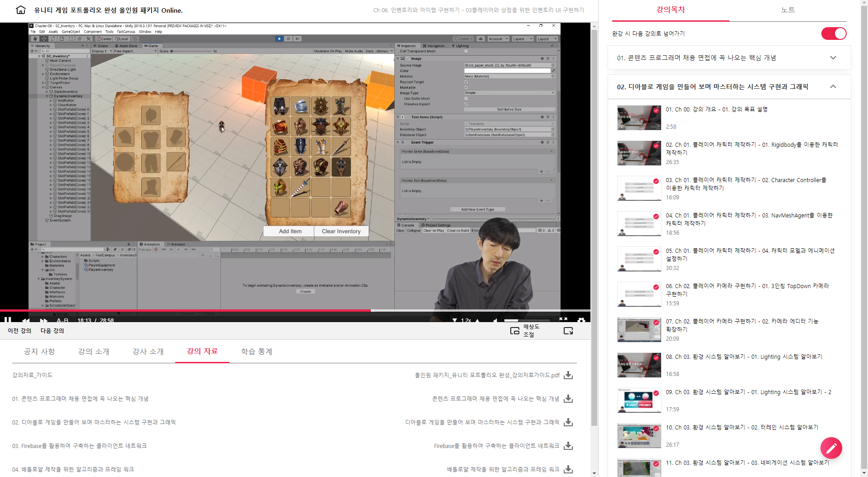
Task: Click the 1.2x playback speed value
Action: (x=466, y=320)
